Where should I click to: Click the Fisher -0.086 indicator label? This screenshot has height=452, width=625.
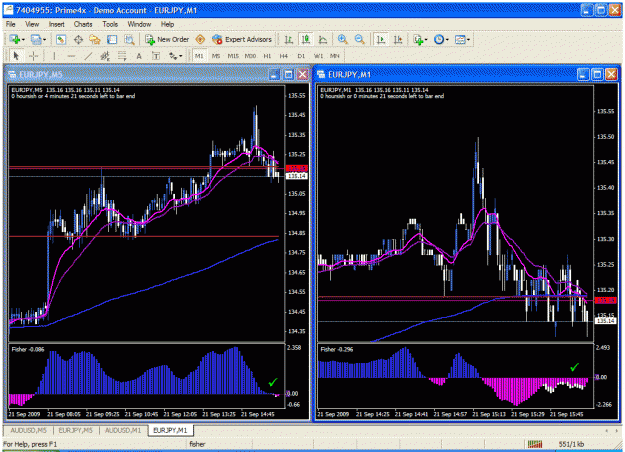click(28, 350)
